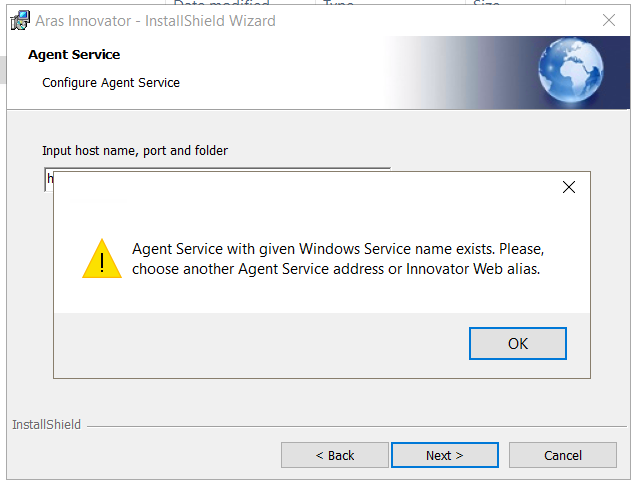
Task: Click the separator line beside the InstallShield label
Action: pos(350,426)
